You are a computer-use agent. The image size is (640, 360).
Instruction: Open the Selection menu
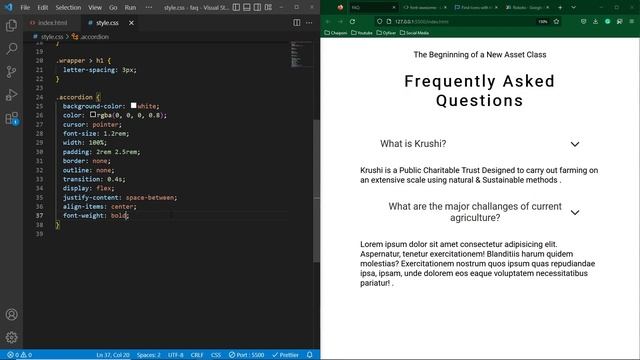[x=68, y=7]
